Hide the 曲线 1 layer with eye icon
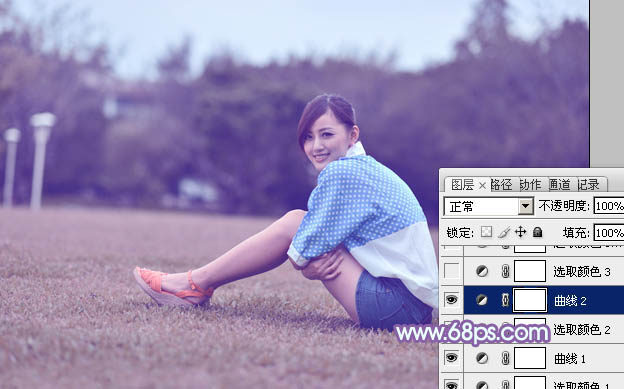 click(451, 358)
